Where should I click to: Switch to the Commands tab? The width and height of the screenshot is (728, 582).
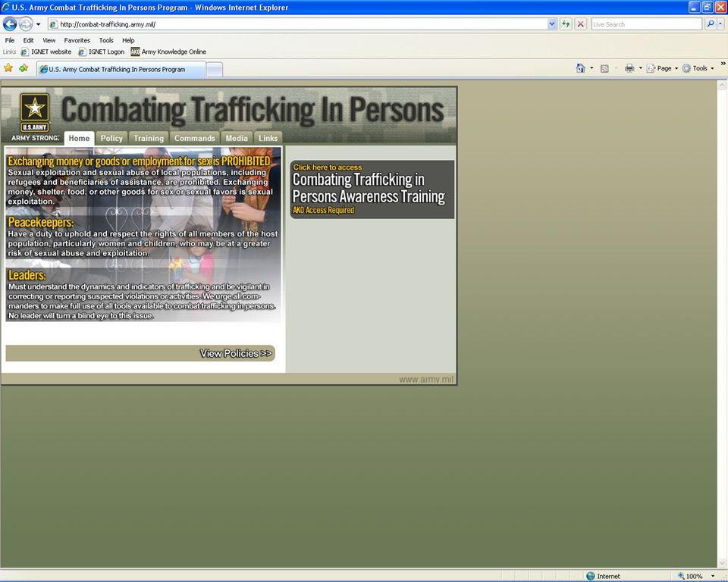coord(195,139)
